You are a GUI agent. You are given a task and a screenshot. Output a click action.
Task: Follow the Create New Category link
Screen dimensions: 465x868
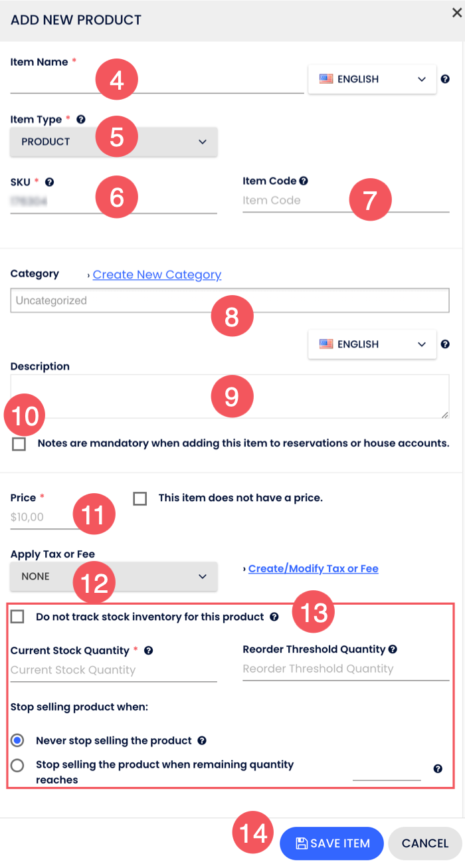[x=157, y=274]
